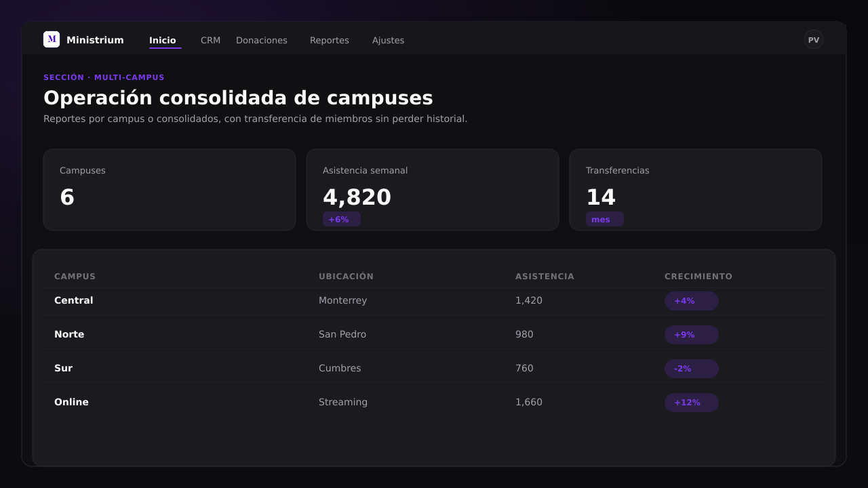Click the Monterrey location cell
This screenshot has height=488, width=868.
(342, 300)
